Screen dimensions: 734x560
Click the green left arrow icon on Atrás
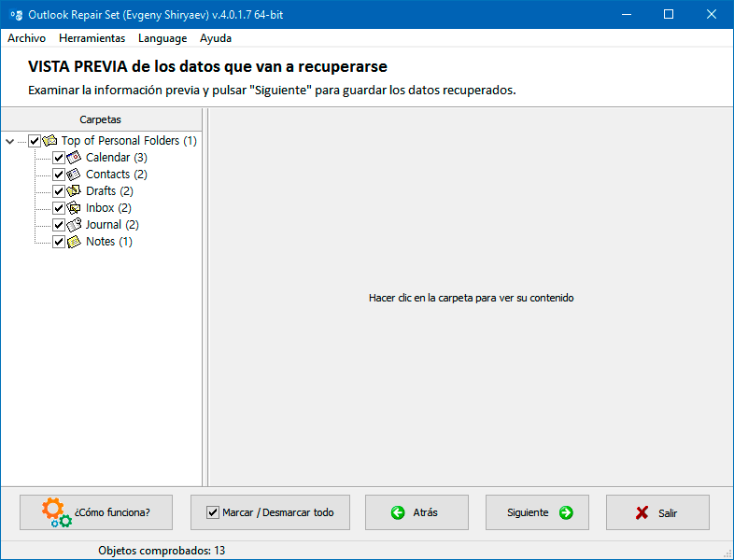[x=398, y=512]
